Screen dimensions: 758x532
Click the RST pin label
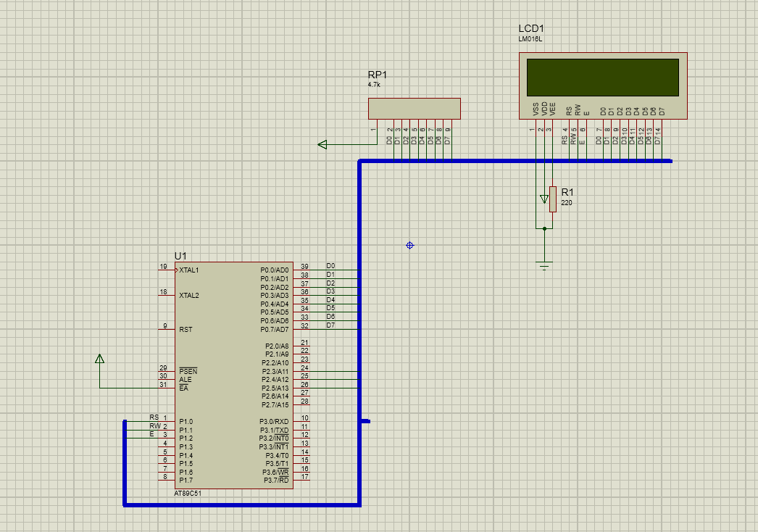point(186,329)
